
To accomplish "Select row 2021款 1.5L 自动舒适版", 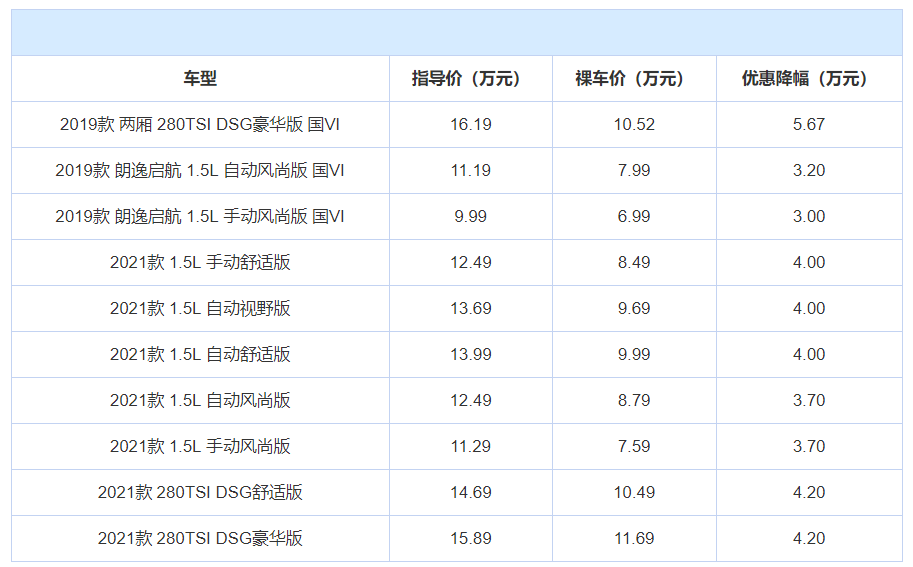I will click(456, 355).
